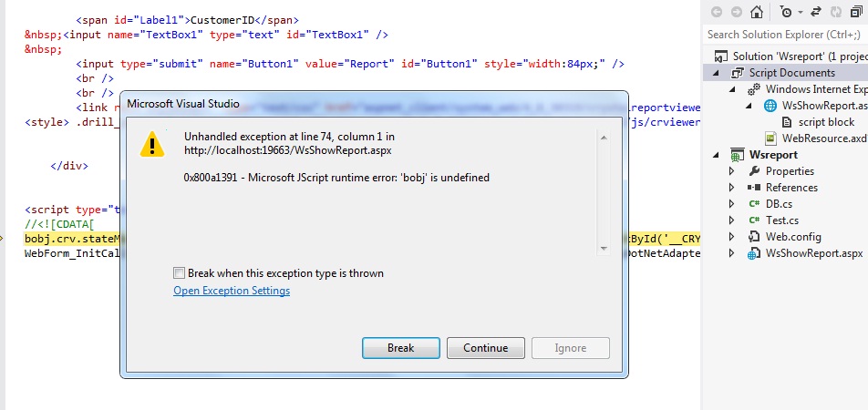Viewport: 868px width, 410px height.
Task: Collapse the Wsreport project node
Action: (x=717, y=155)
